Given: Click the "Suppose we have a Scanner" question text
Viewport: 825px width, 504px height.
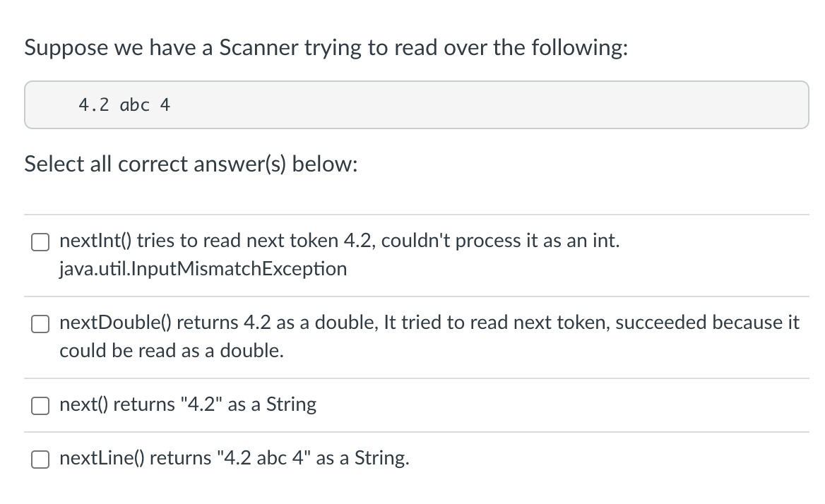Looking at the screenshot, I should [x=326, y=48].
